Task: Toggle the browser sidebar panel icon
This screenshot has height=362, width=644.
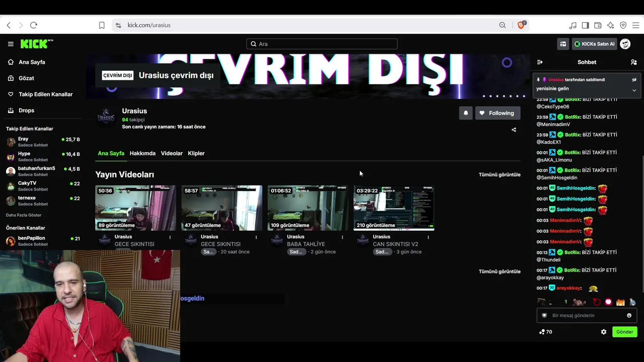Action: (586, 25)
